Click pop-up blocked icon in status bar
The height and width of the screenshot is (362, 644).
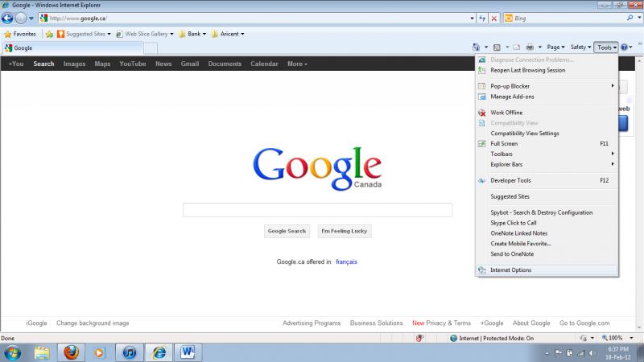(x=419, y=338)
